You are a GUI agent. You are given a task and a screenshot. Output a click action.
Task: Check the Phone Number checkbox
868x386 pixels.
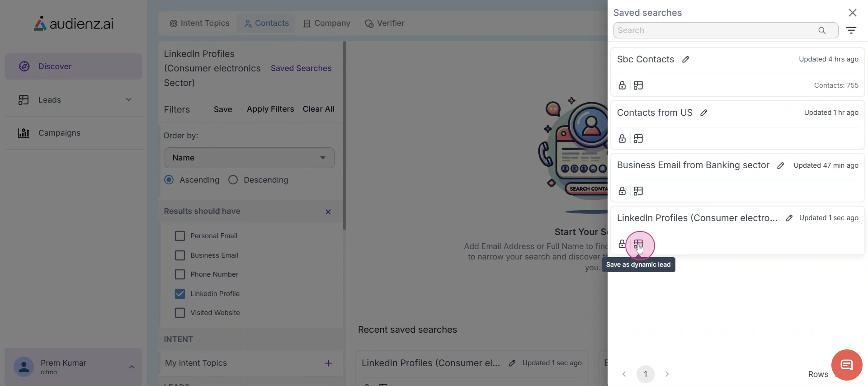180,274
